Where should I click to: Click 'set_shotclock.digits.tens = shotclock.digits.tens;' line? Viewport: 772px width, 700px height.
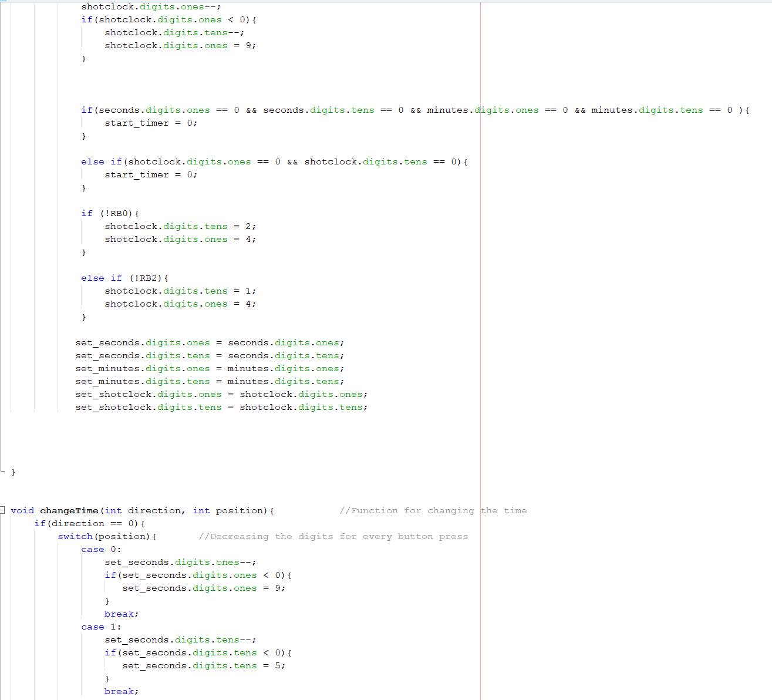(221, 408)
